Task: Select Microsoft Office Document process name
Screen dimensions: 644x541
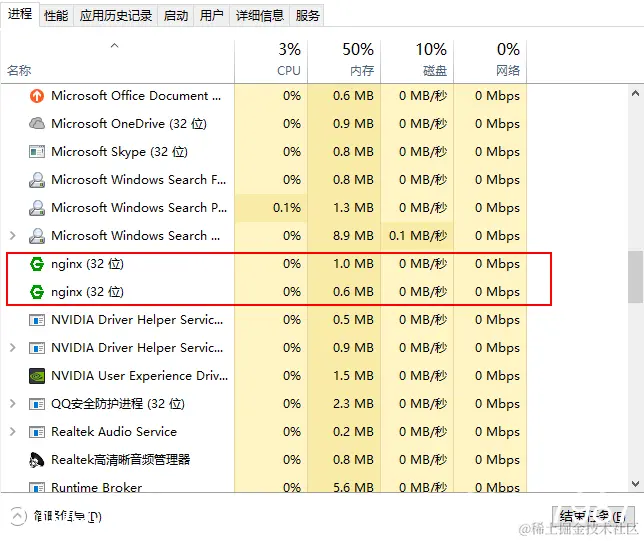Action: click(x=136, y=96)
